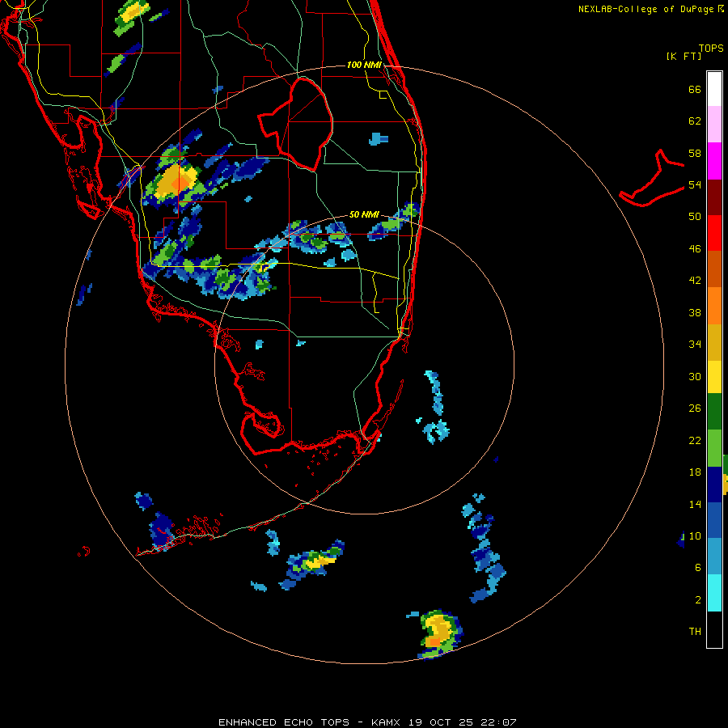Click the 50 NMI range ring label

point(364,214)
